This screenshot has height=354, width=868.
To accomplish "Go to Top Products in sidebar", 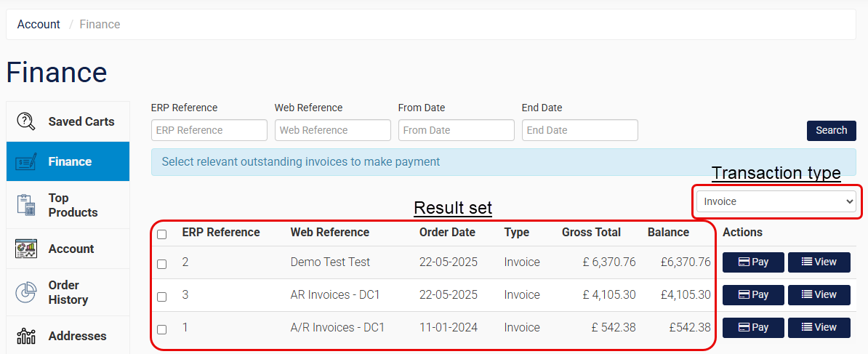I will pos(73,205).
